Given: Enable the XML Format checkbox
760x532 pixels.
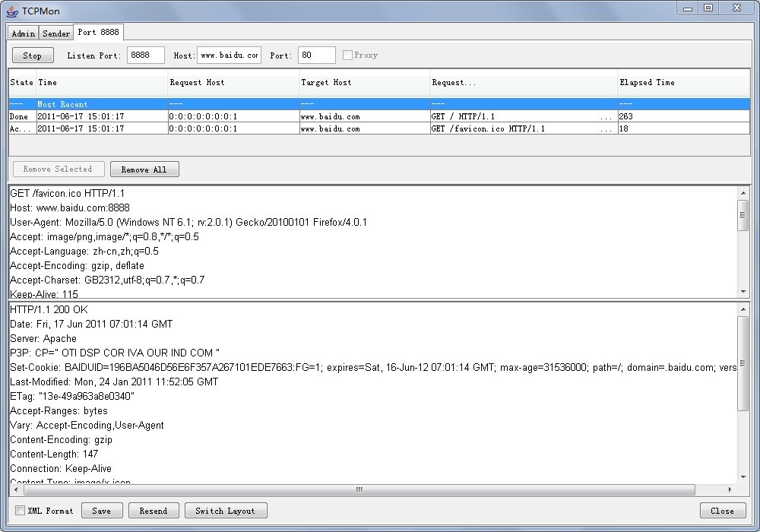Looking at the screenshot, I should [x=20, y=510].
